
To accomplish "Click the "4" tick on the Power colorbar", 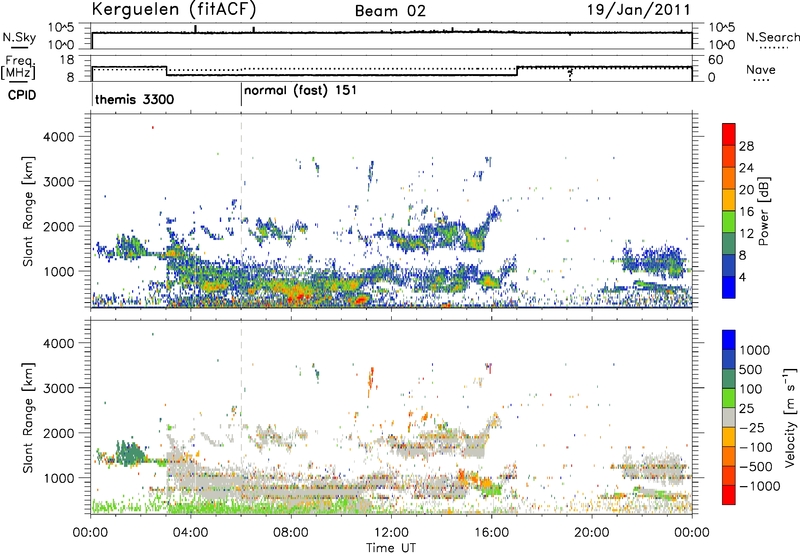I will coord(742,277).
